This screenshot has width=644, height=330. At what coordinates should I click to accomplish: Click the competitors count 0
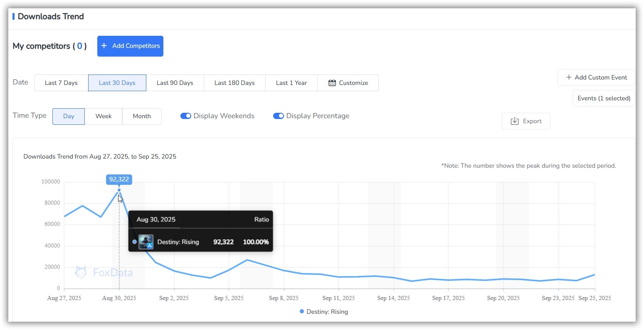(x=79, y=46)
